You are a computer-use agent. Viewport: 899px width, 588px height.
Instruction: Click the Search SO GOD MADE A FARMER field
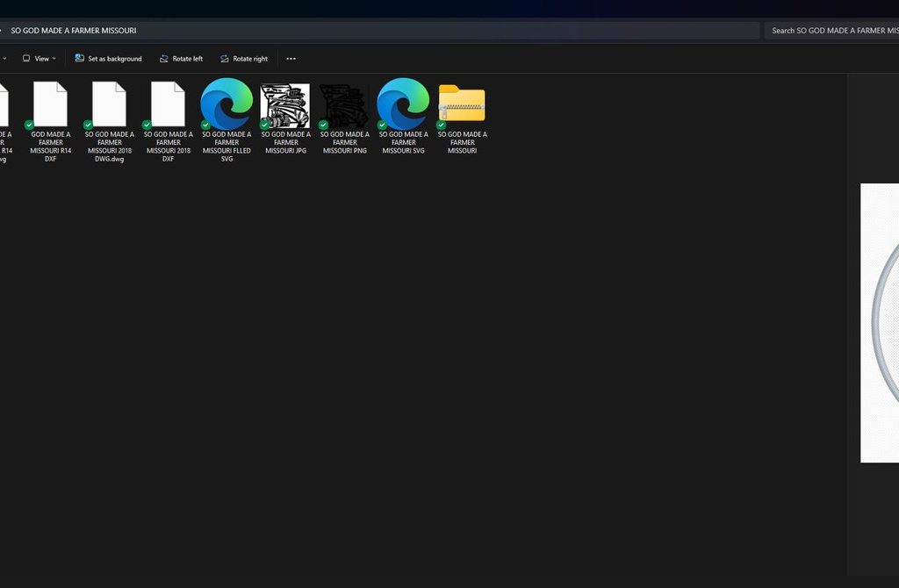point(830,31)
